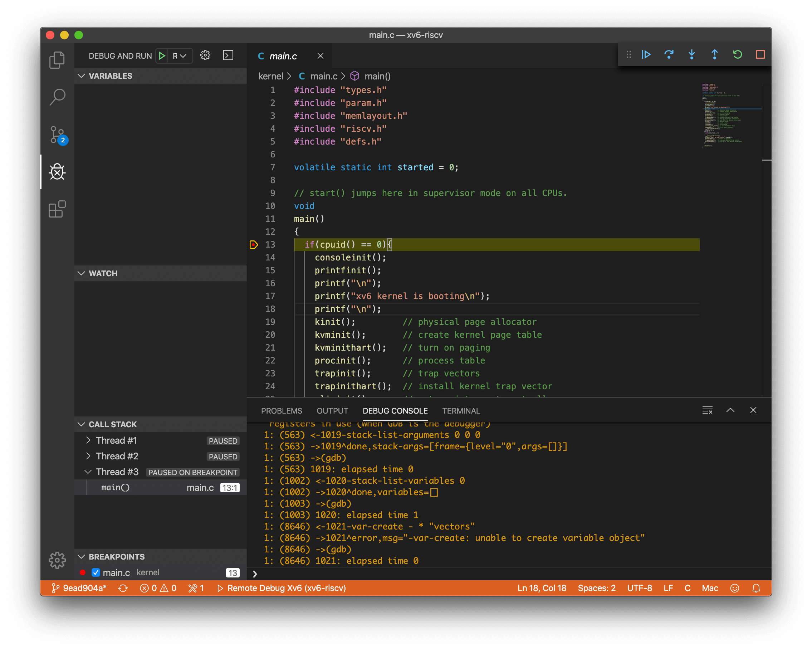
Task: Open the Source Control view
Action: coord(57,135)
